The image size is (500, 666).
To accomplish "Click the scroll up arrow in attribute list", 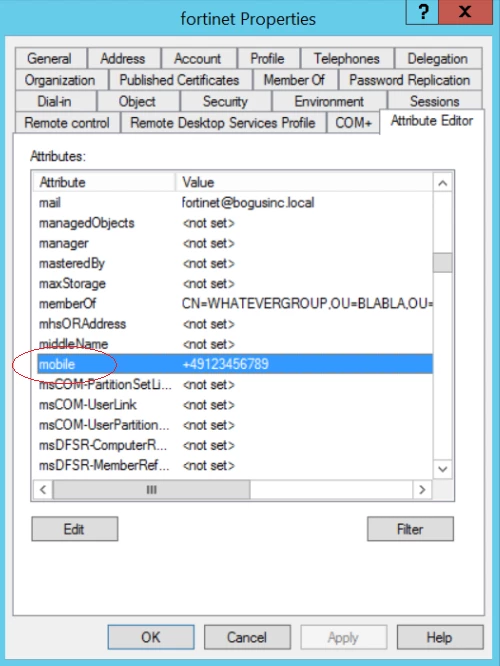I will [443, 183].
